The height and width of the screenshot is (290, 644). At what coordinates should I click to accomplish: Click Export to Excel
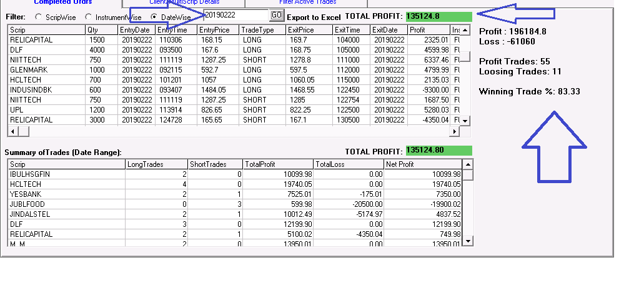point(314,17)
